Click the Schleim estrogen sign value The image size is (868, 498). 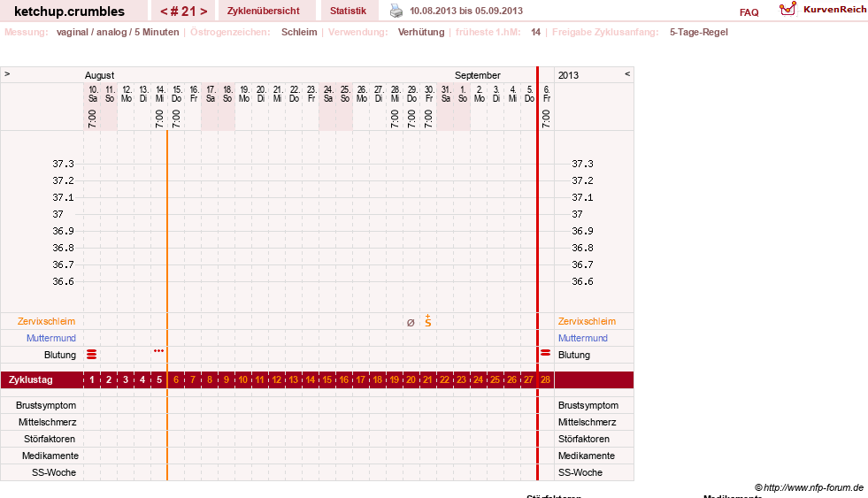coord(299,32)
